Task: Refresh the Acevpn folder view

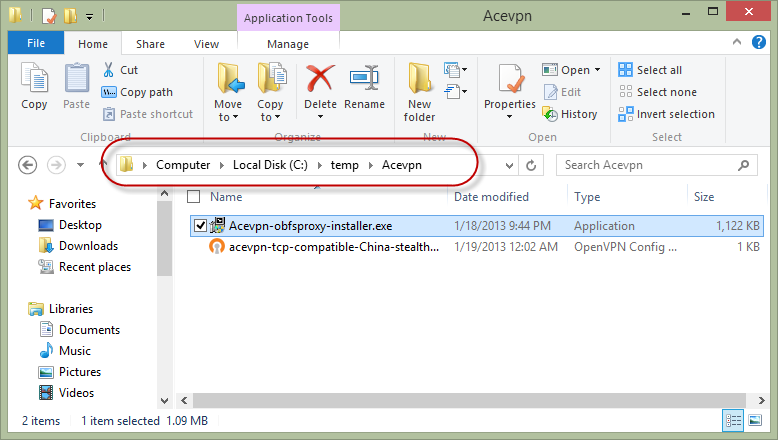Action: point(531,165)
